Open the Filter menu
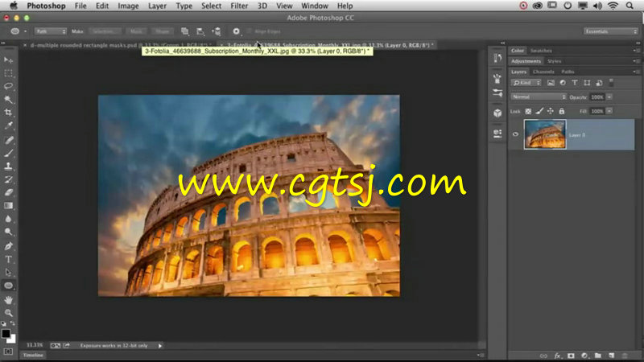Image resolution: width=644 pixels, height=362 pixels. [239, 6]
